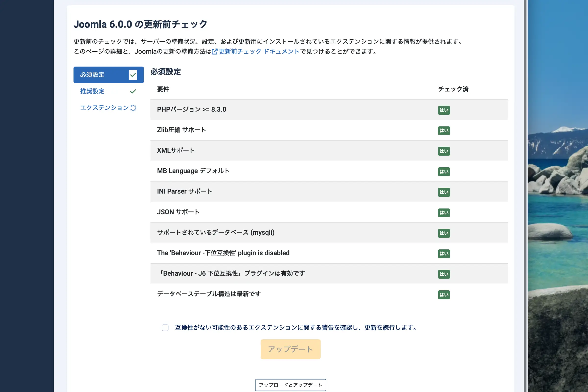
Task: Click はい badge for Zlib圧縮 サポート
Action: (x=444, y=131)
